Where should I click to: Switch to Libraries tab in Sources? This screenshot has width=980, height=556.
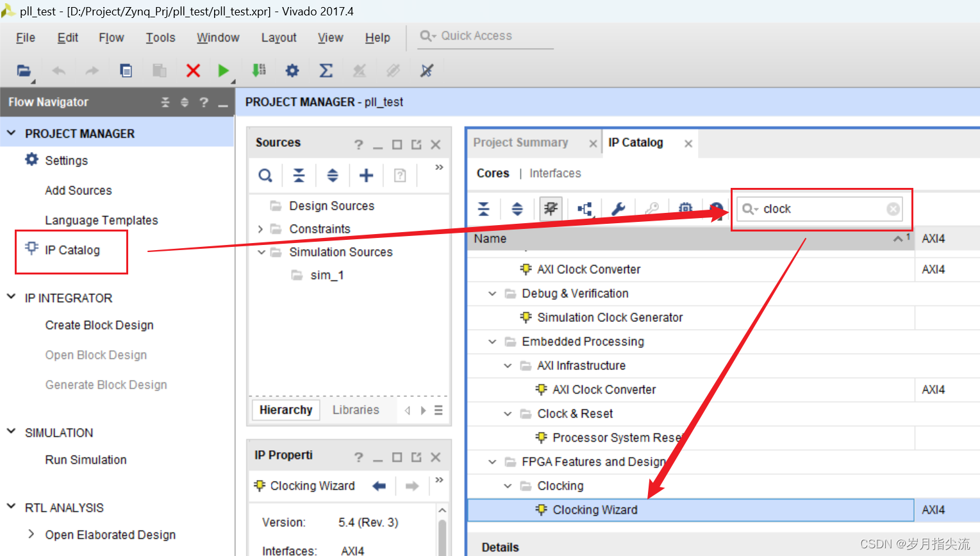click(356, 410)
